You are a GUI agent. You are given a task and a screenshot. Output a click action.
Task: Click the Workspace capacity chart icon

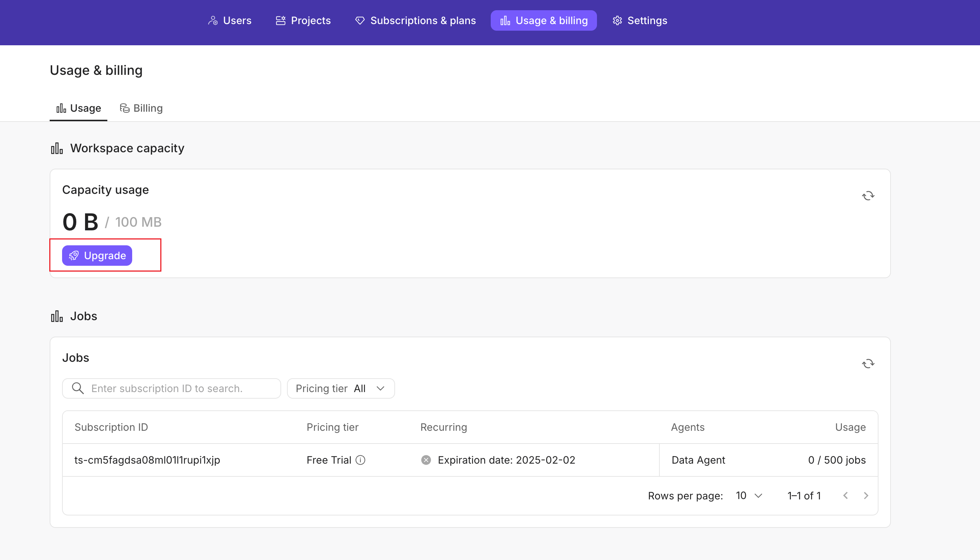(x=57, y=149)
